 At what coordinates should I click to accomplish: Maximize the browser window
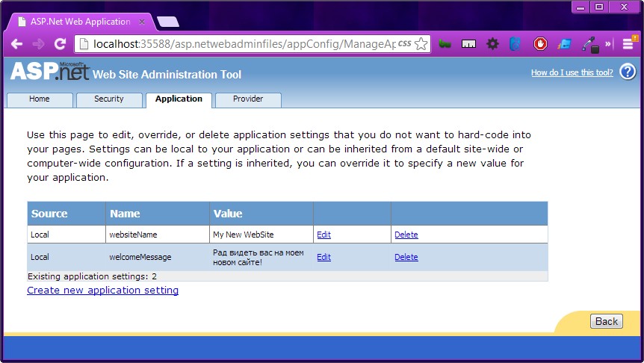[599, 7]
